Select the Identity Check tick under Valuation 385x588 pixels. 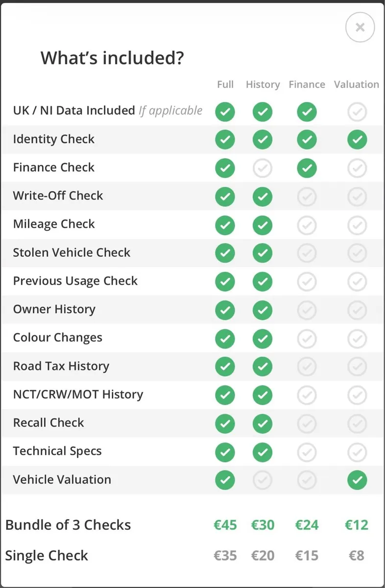(x=357, y=140)
